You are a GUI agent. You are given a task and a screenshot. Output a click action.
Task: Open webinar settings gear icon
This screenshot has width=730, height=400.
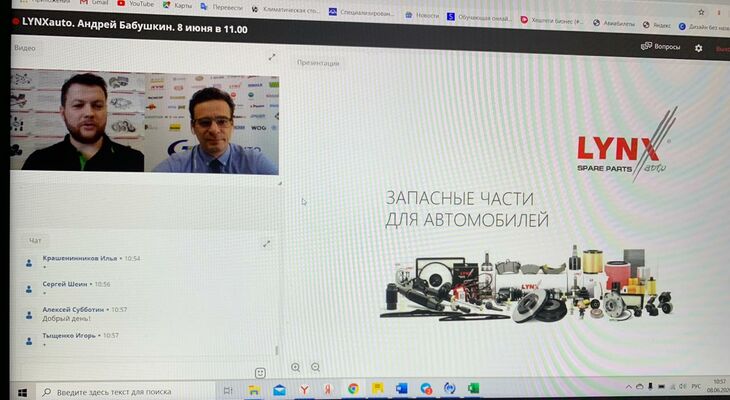pos(698,48)
